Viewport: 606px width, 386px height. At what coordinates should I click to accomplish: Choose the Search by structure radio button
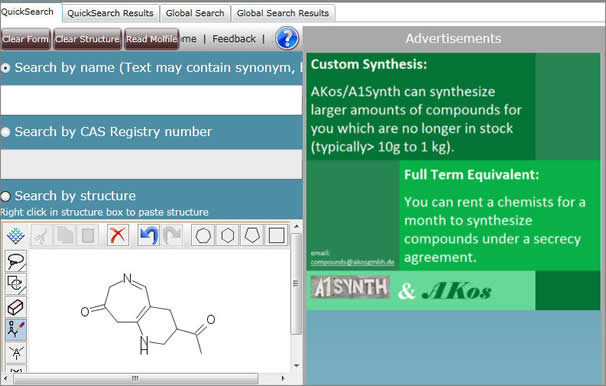5,196
